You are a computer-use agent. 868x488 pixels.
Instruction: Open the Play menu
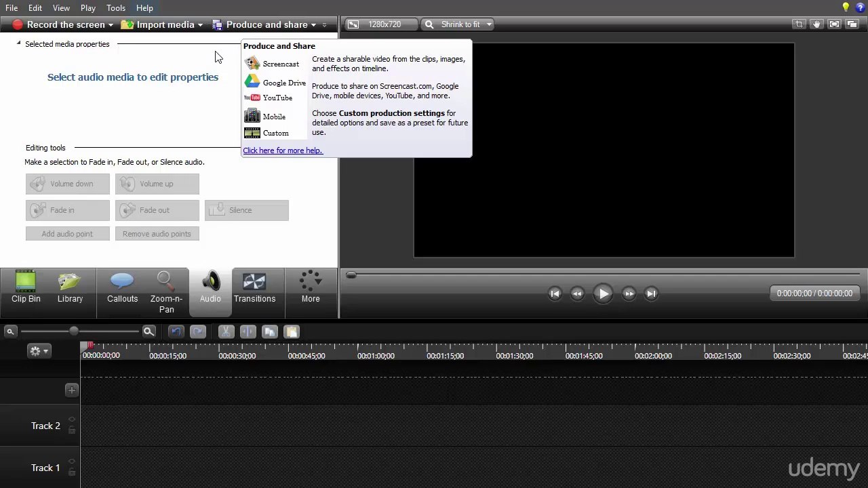click(87, 7)
